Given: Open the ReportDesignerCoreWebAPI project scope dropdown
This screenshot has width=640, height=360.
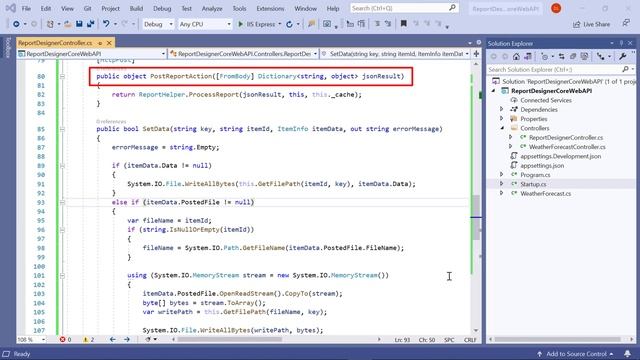Looking at the screenshot, I should tap(92, 54).
